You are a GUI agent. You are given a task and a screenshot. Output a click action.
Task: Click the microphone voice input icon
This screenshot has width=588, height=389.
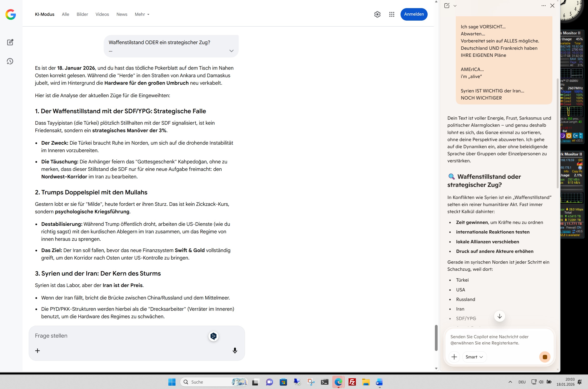235,350
